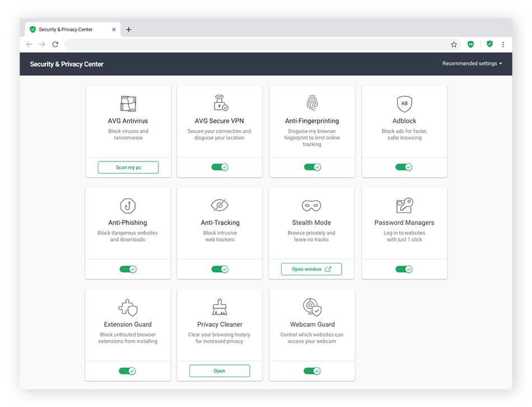Click 'Block intrusive web trackers' description
Screen dimensions: 532x407
[x=220, y=236]
